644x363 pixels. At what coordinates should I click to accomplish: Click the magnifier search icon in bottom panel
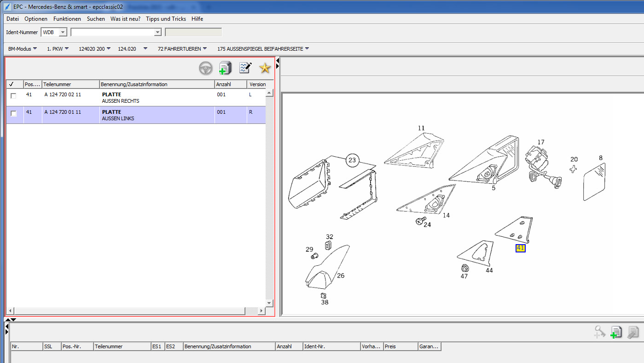pyautogui.click(x=599, y=332)
